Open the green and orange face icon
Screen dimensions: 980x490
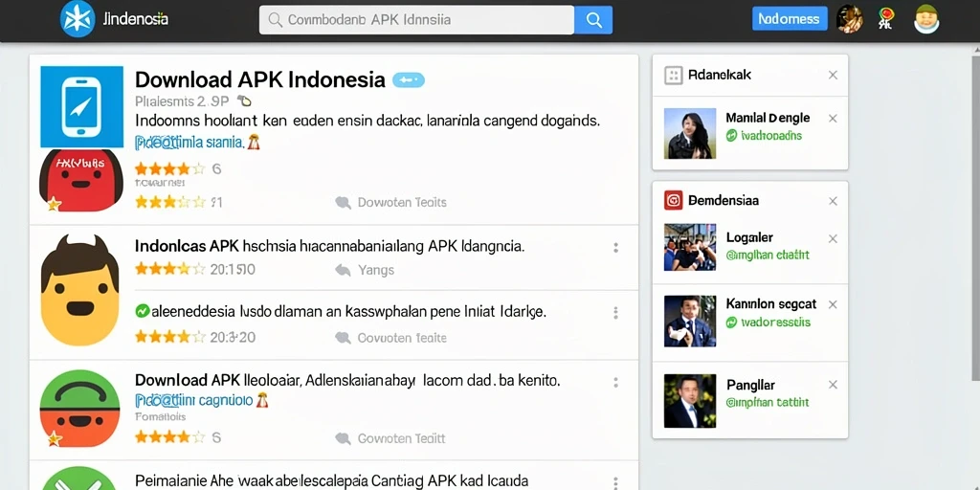79,408
